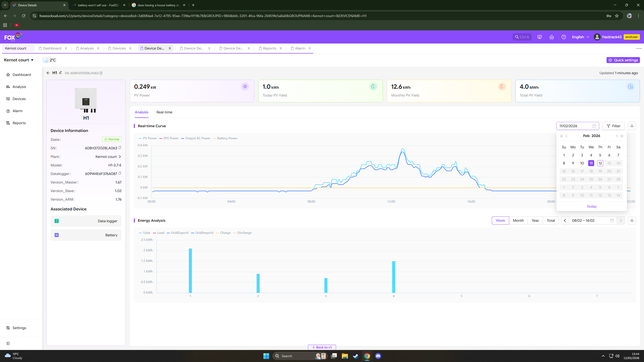Click the Quick settings button
The image size is (644, 362).
(623, 60)
